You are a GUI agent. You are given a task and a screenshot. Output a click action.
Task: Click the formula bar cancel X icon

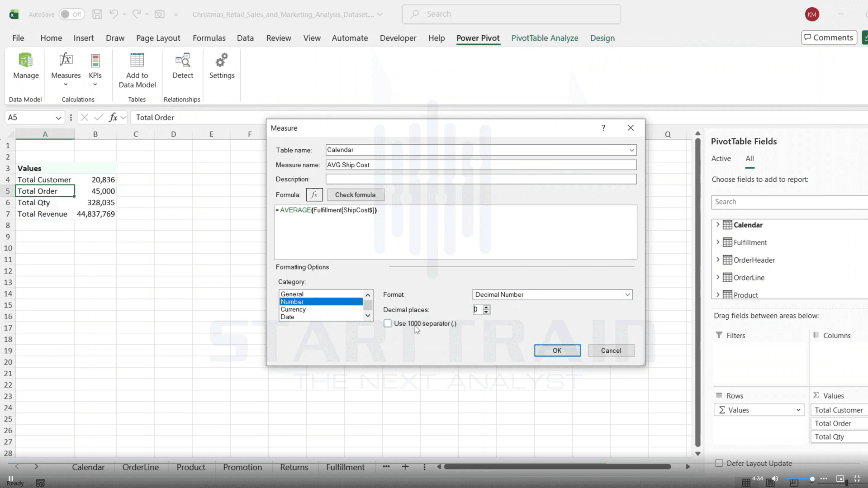click(84, 118)
